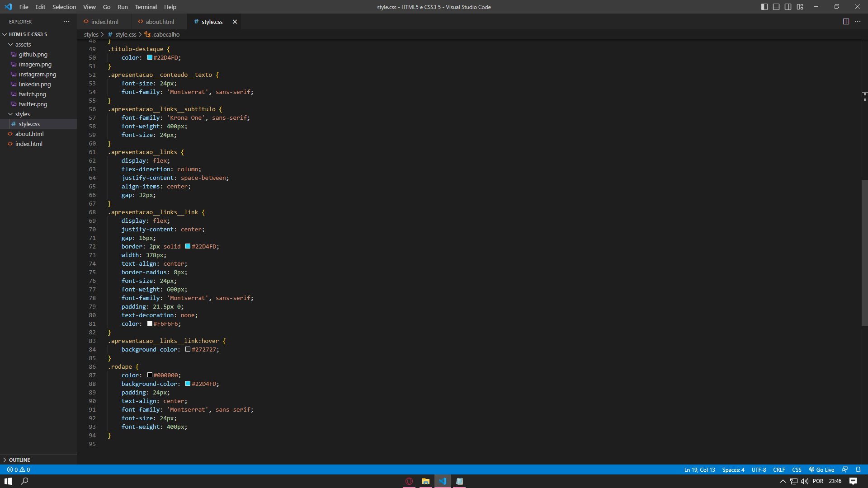Click the styles breadcrumb segment
This screenshot has width=868, height=488.
tap(91, 34)
